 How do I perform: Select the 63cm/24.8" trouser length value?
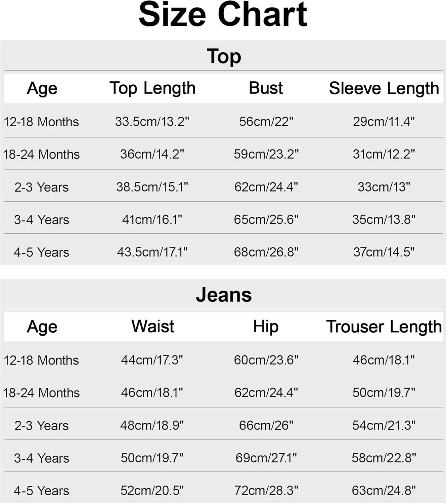[x=384, y=491]
